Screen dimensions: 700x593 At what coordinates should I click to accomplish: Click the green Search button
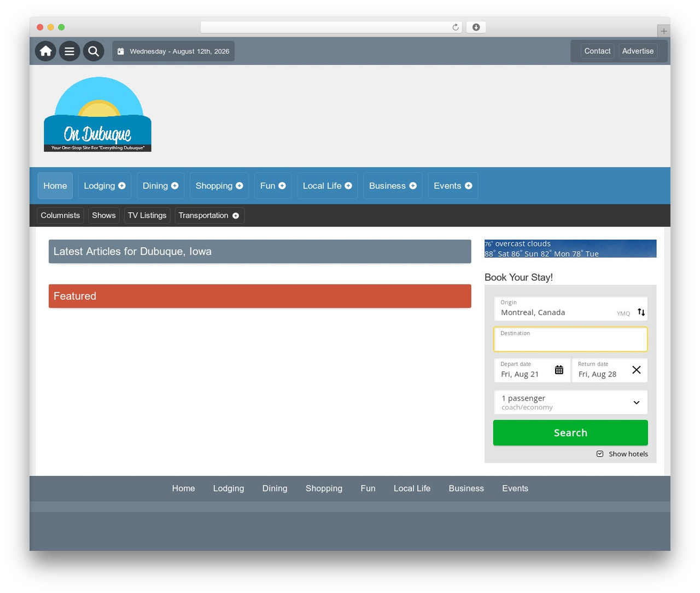coord(570,433)
